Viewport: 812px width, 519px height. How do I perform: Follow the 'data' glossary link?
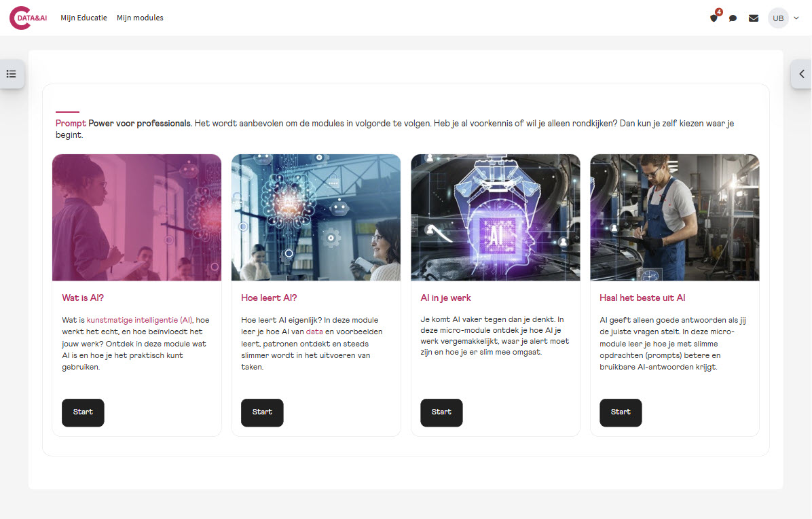[314, 332]
